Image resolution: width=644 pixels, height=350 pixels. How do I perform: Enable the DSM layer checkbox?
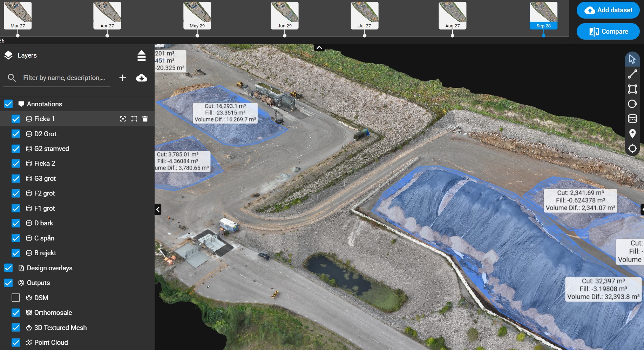pyautogui.click(x=16, y=298)
